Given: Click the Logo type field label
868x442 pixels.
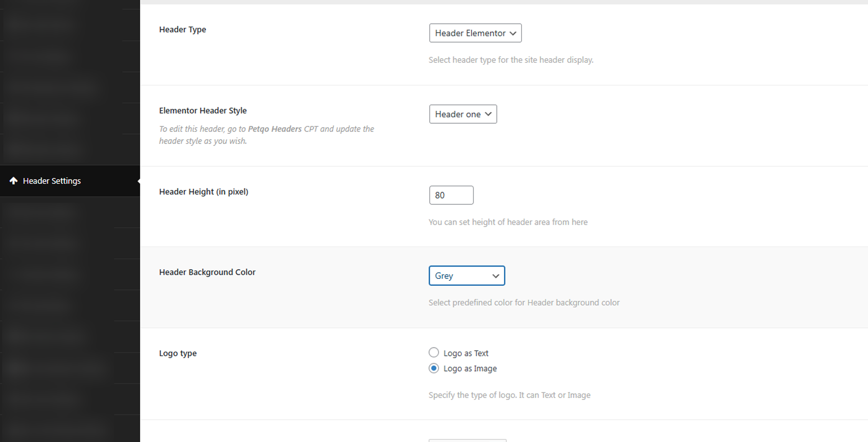Looking at the screenshot, I should (178, 353).
